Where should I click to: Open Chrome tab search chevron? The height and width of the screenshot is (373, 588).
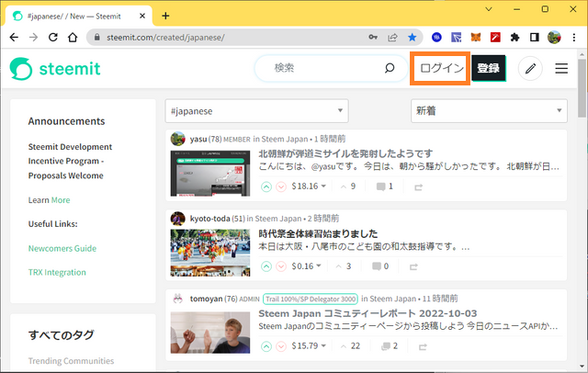[489, 9]
